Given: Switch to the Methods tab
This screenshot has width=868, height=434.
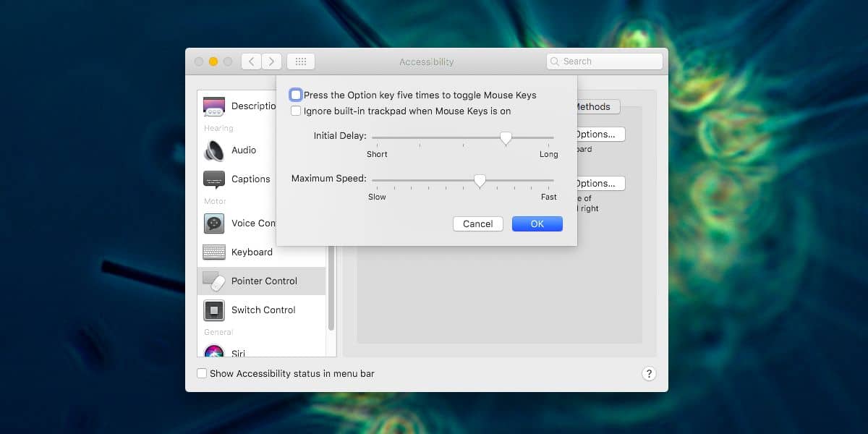Looking at the screenshot, I should tap(598, 106).
